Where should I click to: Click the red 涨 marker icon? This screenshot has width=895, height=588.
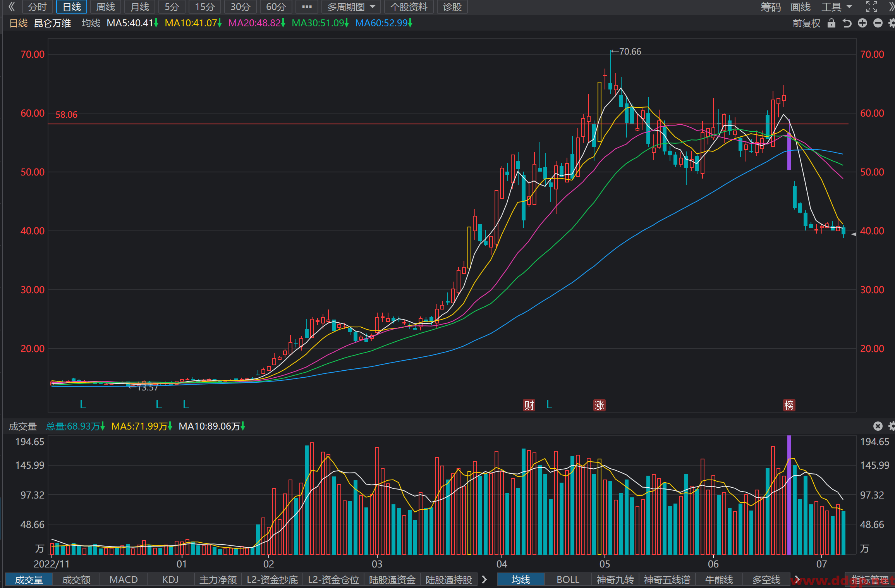coord(600,405)
